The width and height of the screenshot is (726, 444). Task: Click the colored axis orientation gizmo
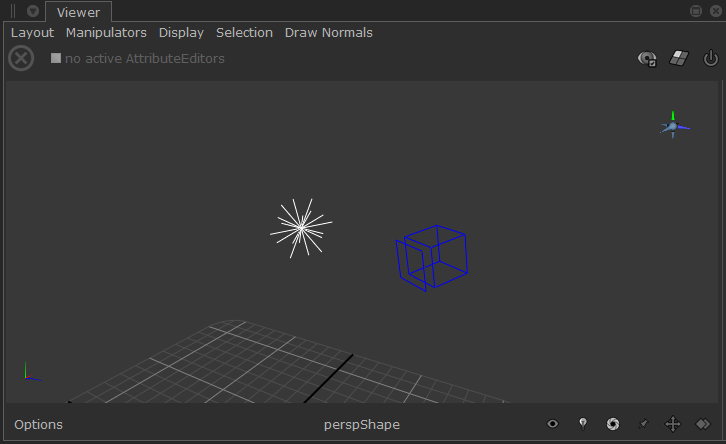(674, 125)
